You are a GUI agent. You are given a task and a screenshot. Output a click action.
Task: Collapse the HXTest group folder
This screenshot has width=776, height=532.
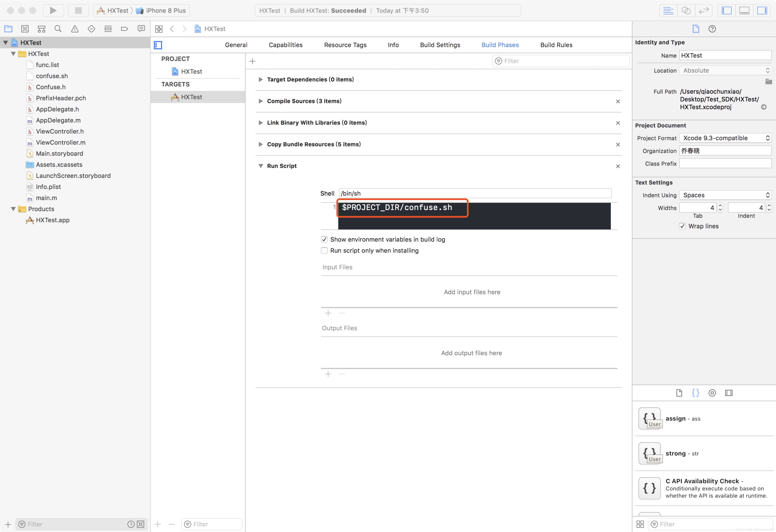click(x=13, y=54)
